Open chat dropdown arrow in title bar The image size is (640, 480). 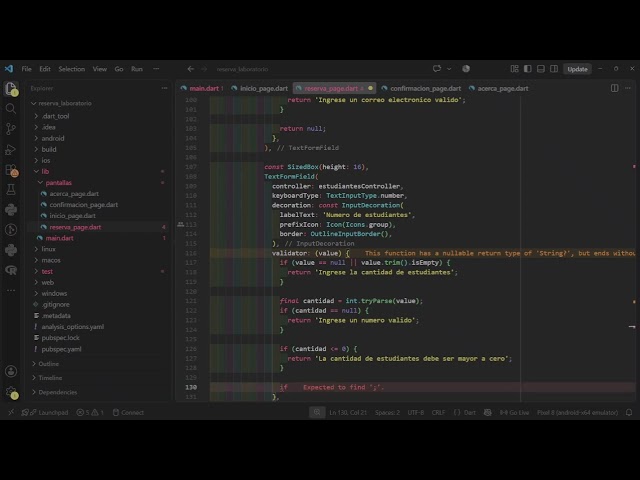(449, 69)
